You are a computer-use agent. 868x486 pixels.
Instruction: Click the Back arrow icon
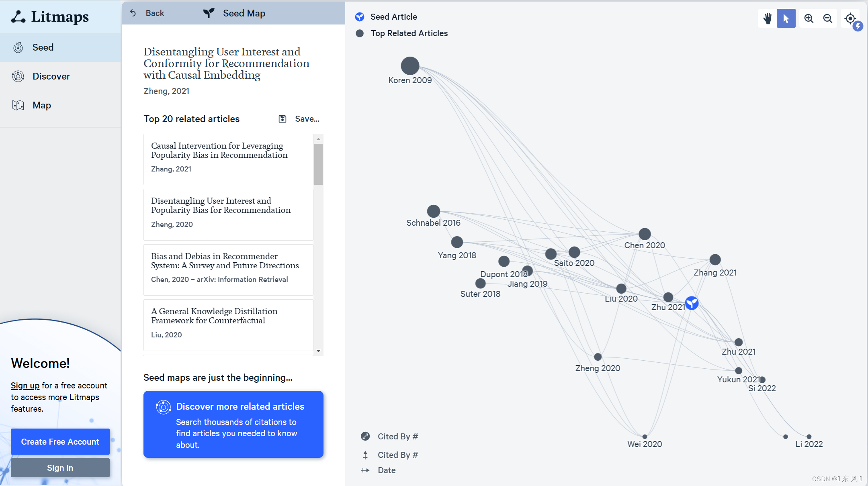coord(133,13)
